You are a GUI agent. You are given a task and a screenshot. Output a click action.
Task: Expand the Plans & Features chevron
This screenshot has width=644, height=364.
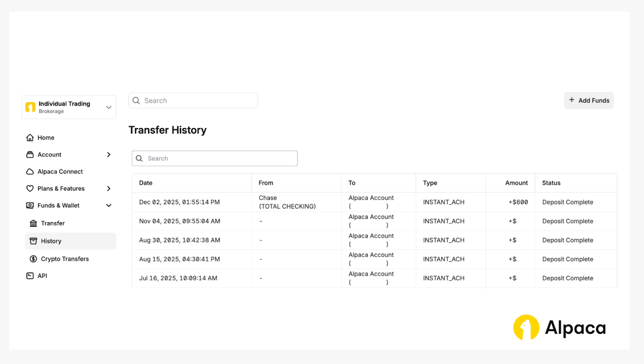point(109,188)
